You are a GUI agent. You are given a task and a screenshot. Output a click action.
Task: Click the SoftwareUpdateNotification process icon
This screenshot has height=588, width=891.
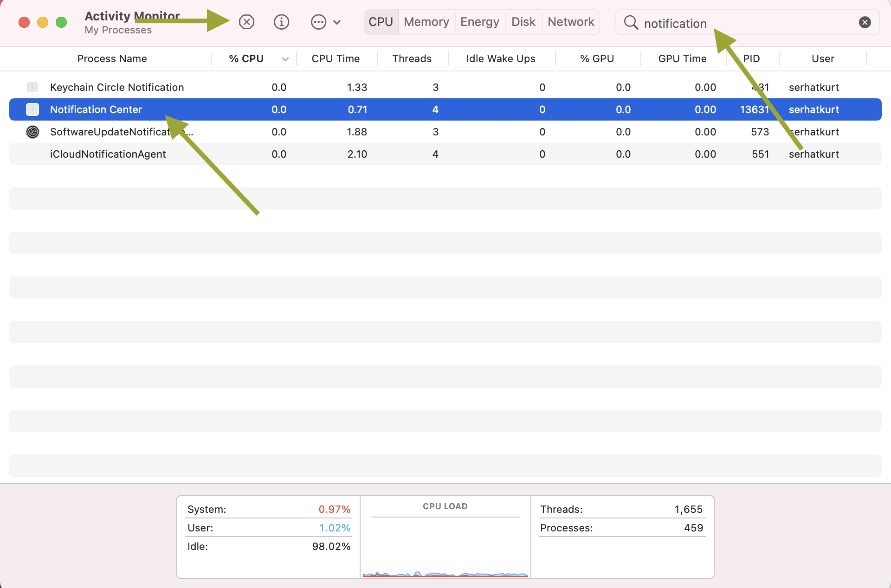[x=32, y=132]
